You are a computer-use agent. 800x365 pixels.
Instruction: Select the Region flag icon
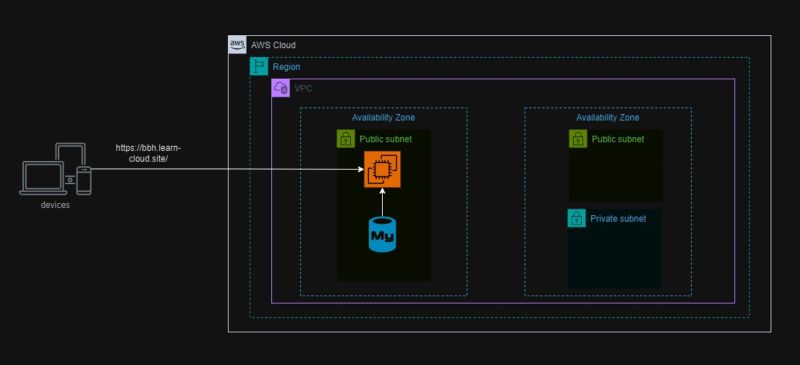(x=259, y=66)
